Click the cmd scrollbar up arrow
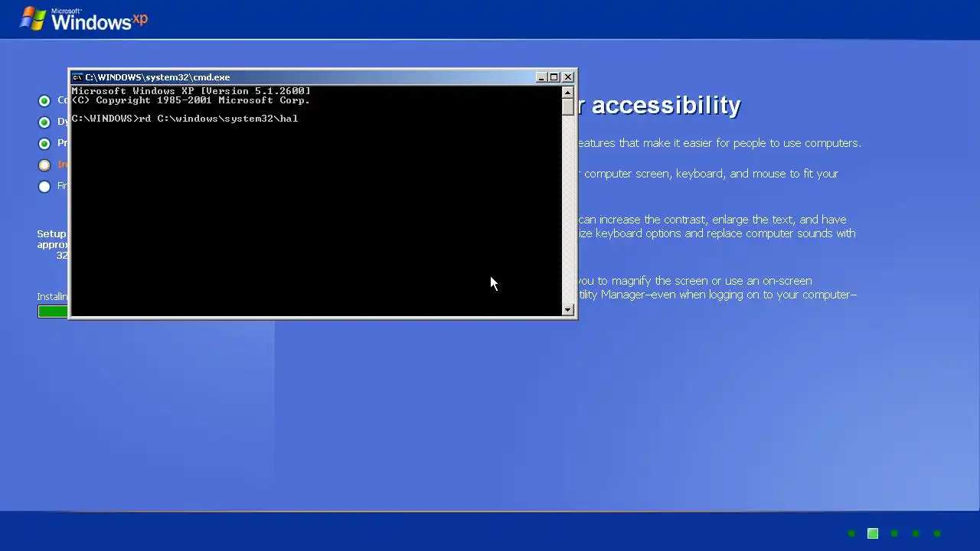The image size is (980, 551). pyautogui.click(x=567, y=93)
